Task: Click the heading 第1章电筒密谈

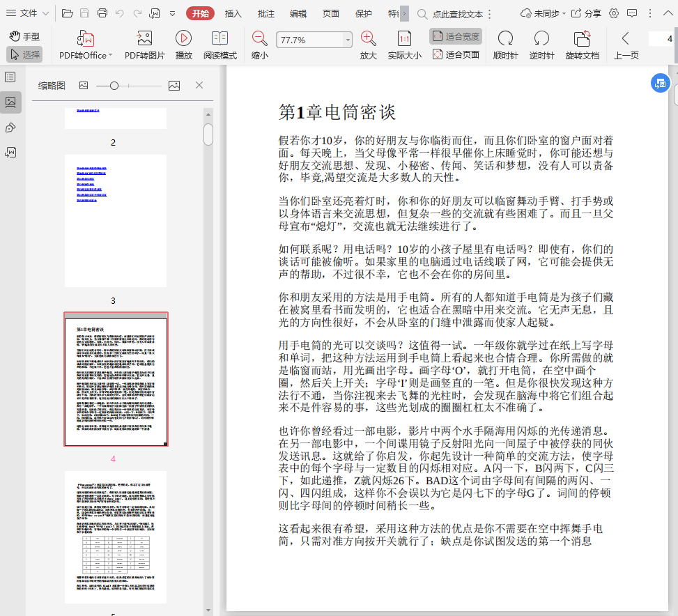Action: pos(337,112)
